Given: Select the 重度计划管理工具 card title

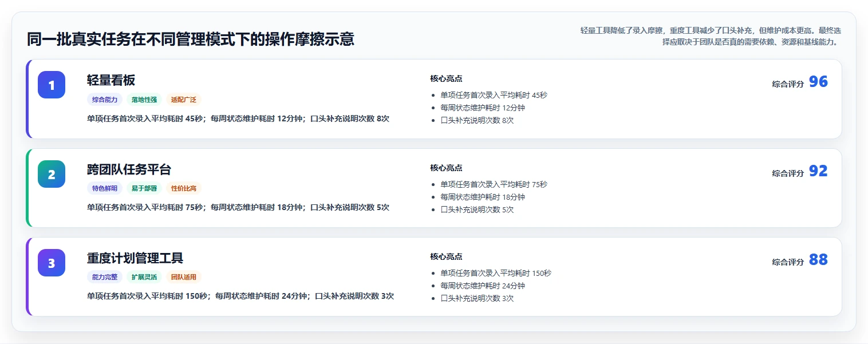Looking at the screenshot, I should 135,258.
